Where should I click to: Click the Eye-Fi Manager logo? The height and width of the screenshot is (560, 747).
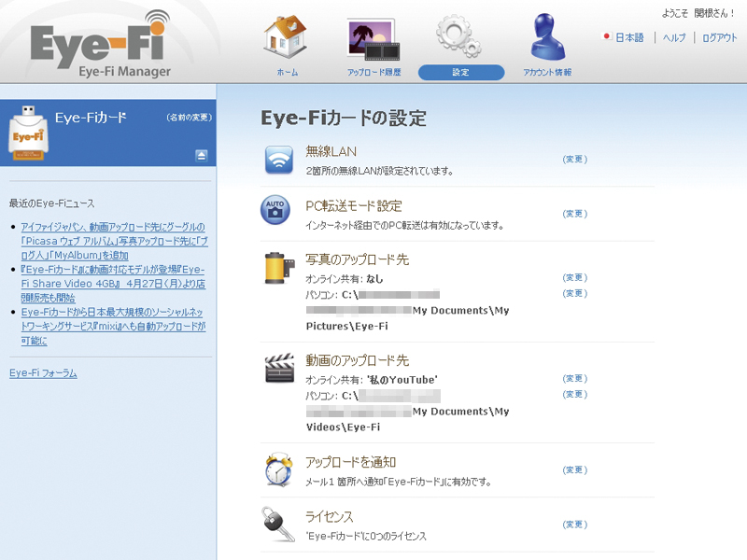(101, 44)
